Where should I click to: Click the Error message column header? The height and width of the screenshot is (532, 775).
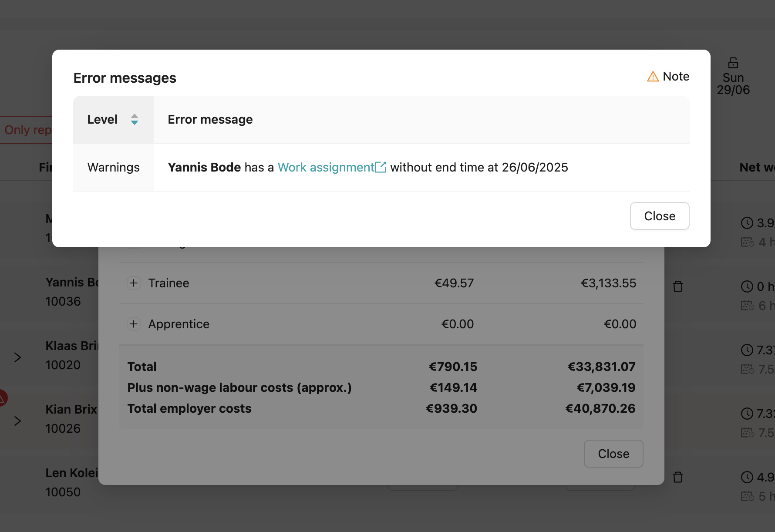tap(210, 119)
